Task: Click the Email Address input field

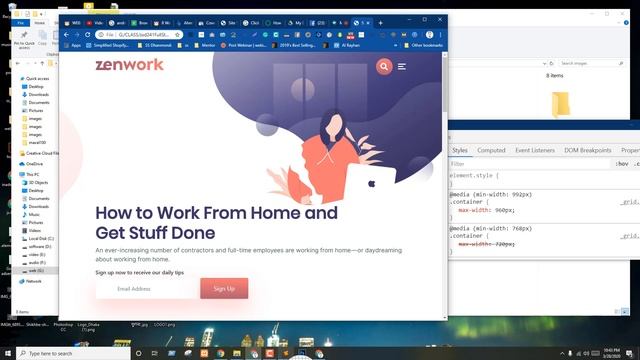Action: 148,289
